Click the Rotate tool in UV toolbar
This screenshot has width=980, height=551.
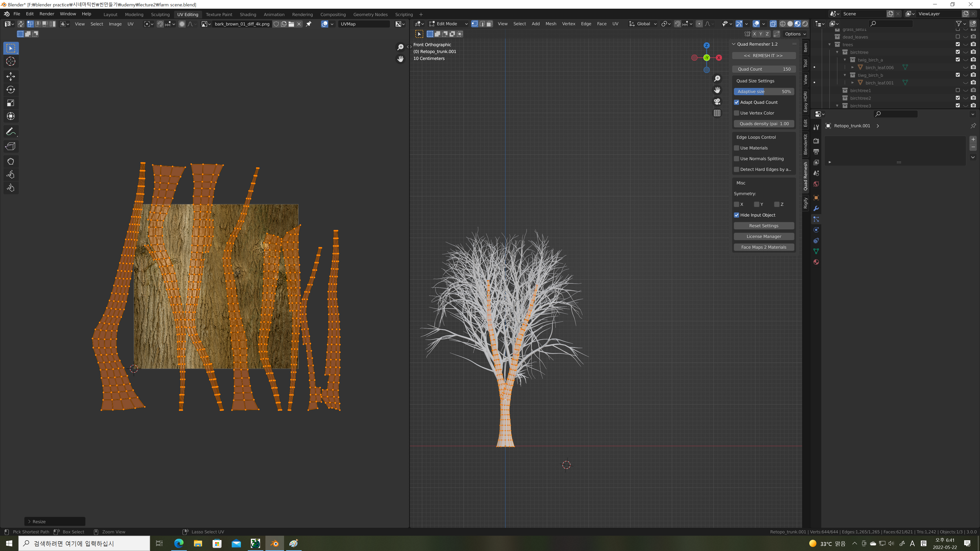[11, 90]
